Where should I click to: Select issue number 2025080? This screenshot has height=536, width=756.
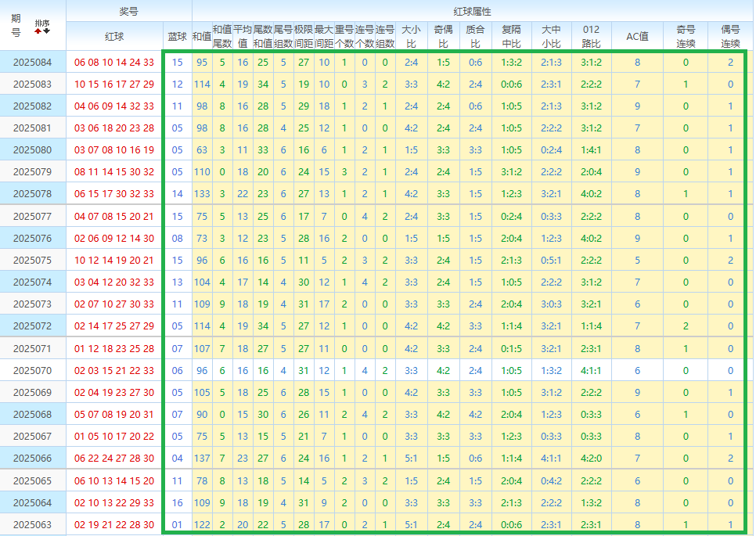pos(32,150)
